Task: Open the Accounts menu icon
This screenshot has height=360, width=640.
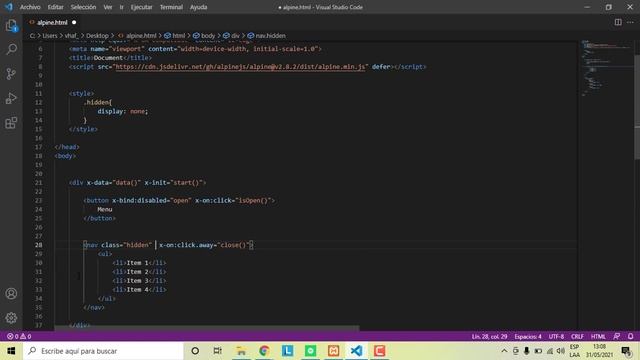Action: (11, 293)
